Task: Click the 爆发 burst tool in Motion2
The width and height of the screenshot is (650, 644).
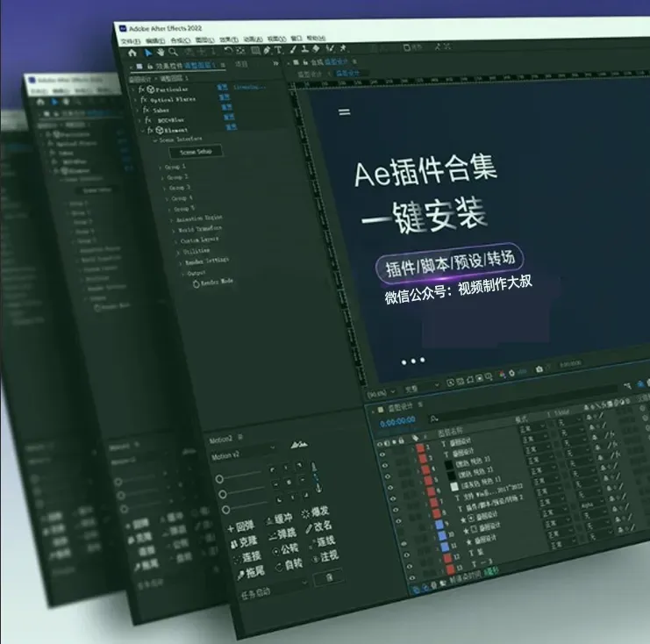Action: [316, 512]
